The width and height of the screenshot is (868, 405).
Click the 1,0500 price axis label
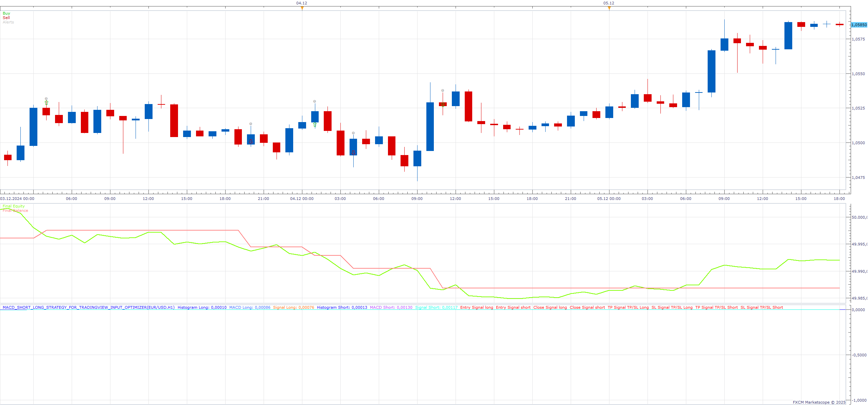point(858,143)
